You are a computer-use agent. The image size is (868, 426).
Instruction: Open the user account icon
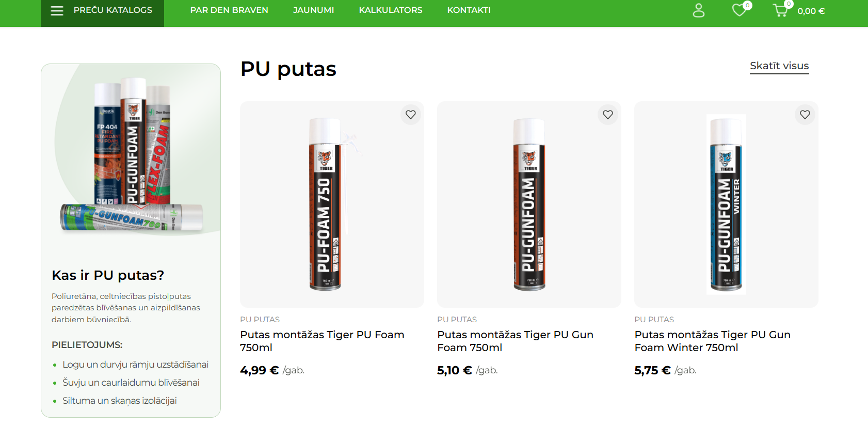(x=698, y=10)
